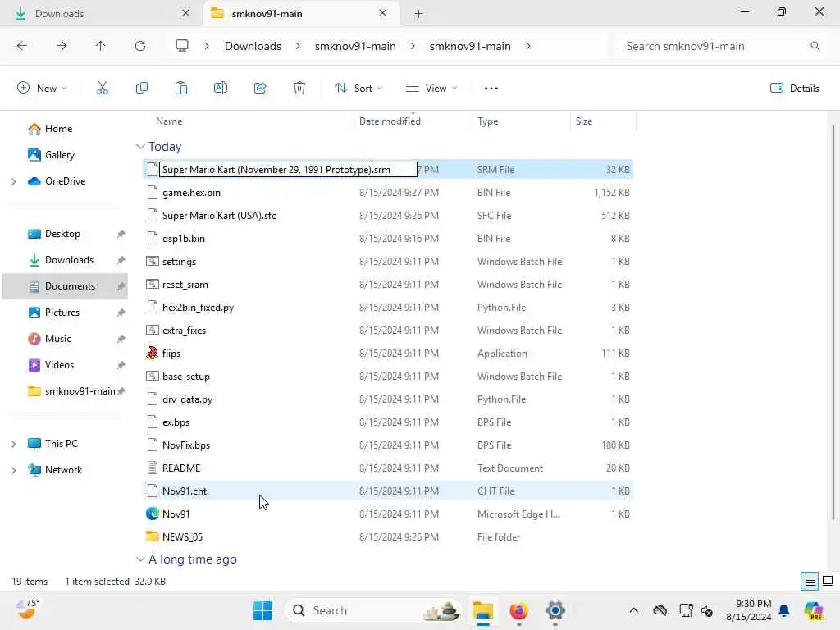Sort by Date modified column

390,121
